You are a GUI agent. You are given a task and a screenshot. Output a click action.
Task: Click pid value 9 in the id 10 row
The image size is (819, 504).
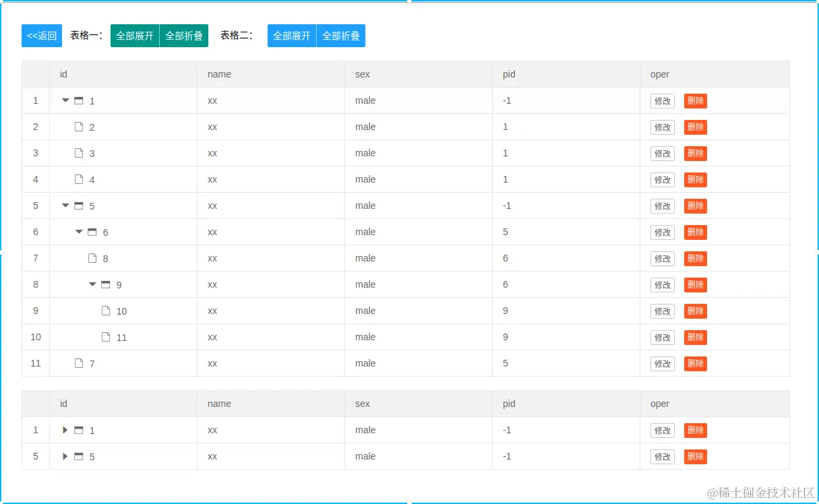click(506, 311)
